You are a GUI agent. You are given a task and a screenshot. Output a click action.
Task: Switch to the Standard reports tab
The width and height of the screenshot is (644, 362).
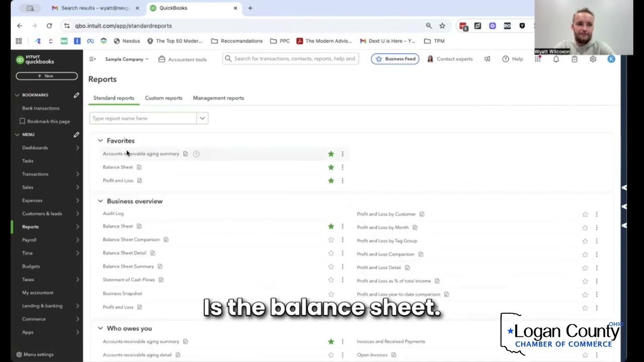[114, 98]
